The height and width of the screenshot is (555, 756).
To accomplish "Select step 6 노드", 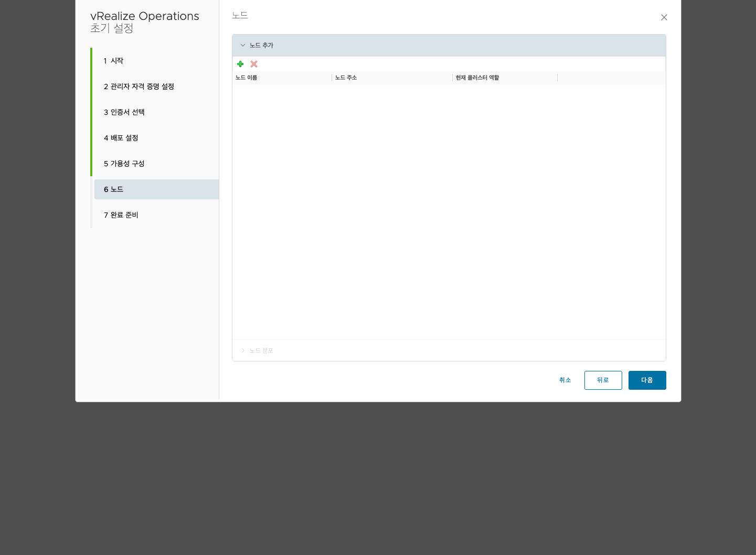I will pyautogui.click(x=156, y=189).
